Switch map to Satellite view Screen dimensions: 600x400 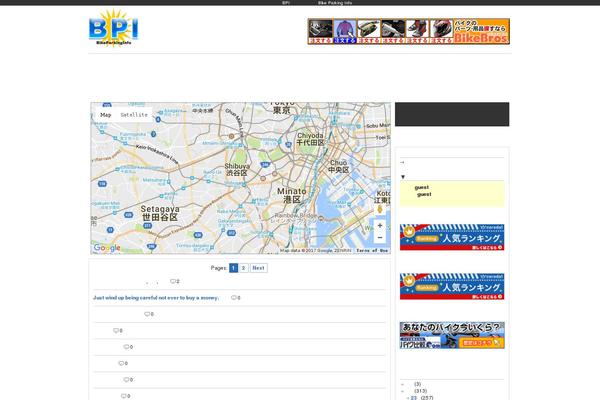coord(134,114)
